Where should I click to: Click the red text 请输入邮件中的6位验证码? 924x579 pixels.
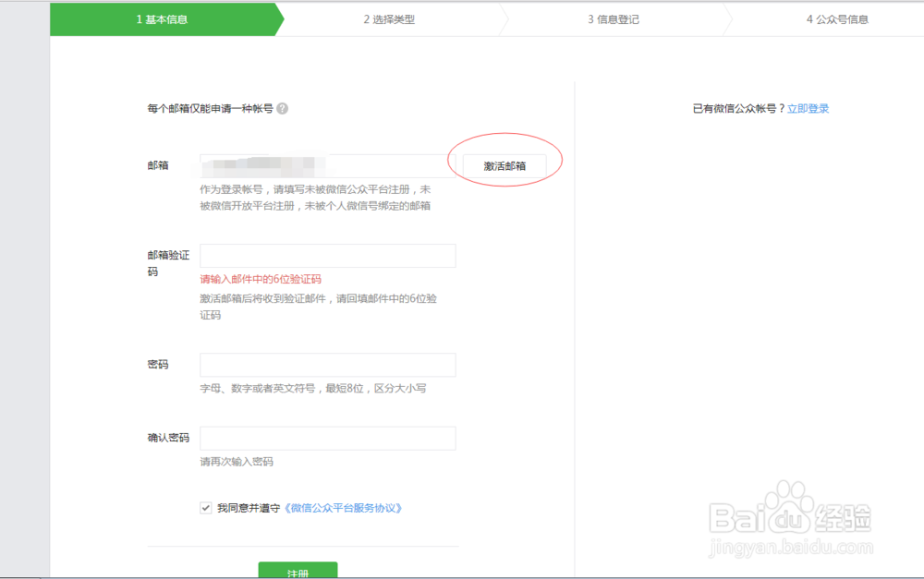(x=261, y=279)
